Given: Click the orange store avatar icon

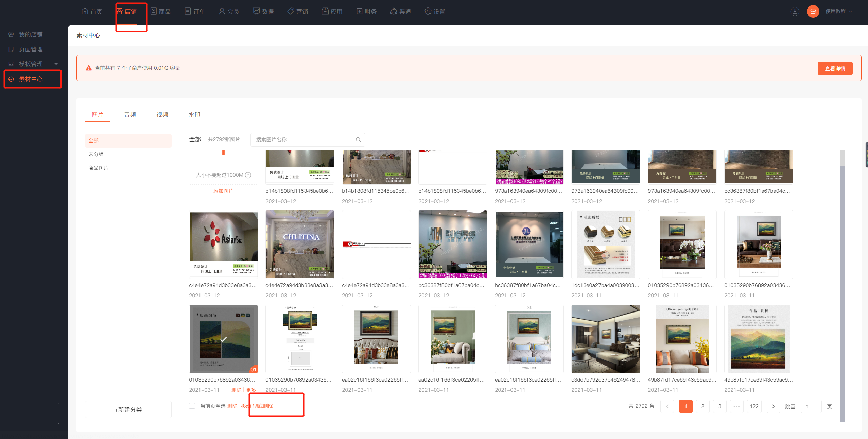Looking at the screenshot, I should 813,11.
